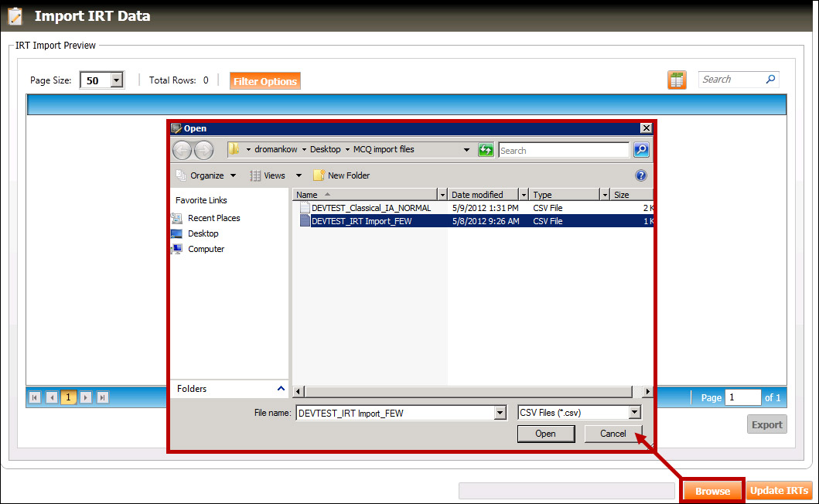Click the orange Browse button
Viewport: 819px width, 504px height.
(x=712, y=491)
